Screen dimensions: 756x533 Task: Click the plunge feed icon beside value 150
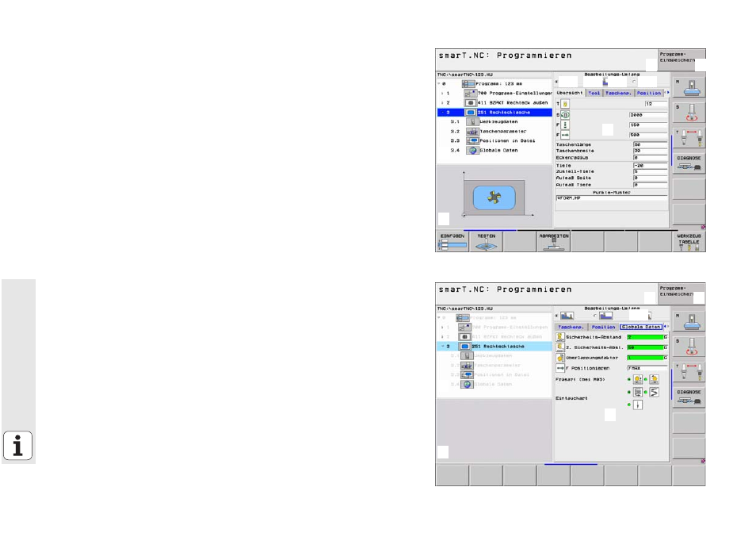coord(565,125)
